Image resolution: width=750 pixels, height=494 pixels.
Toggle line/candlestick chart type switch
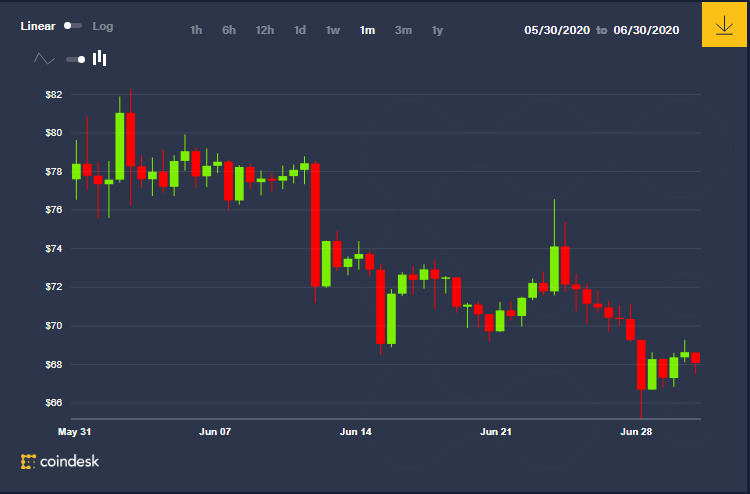pyautogui.click(x=76, y=59)
